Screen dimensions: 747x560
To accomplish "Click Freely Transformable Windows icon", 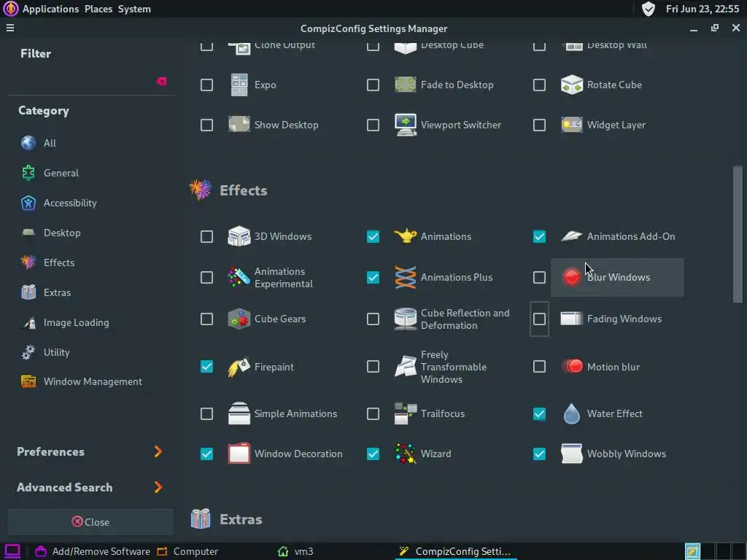I will point(406,367).
